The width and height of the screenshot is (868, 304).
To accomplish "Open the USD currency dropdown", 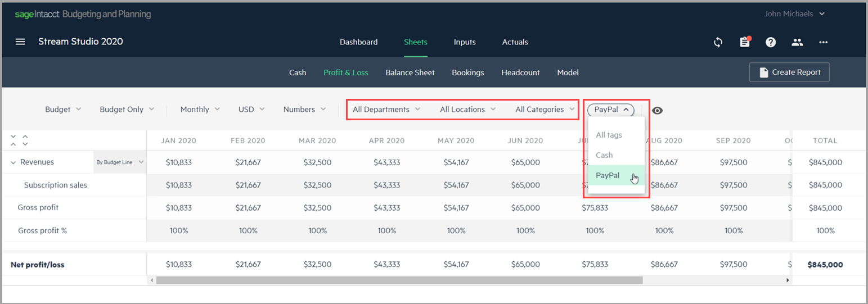I will (x=251, y=110).
